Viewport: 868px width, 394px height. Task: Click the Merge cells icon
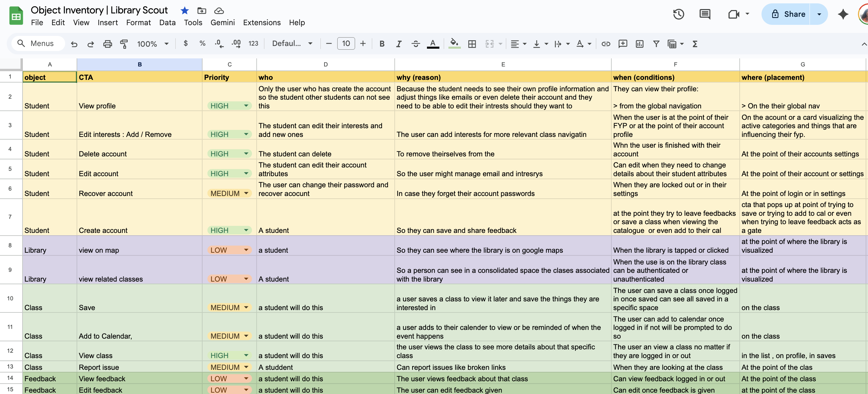coord(490,44)
